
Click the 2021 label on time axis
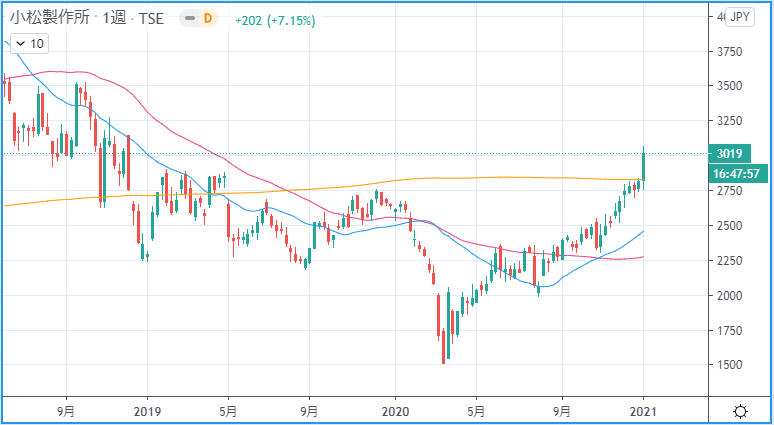pos(643,410)
